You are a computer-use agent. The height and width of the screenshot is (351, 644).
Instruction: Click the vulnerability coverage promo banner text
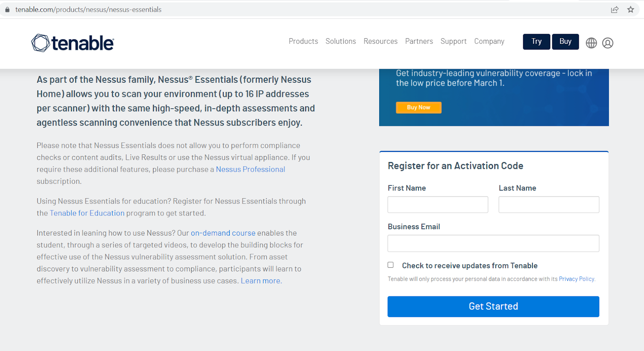point(494,78)
